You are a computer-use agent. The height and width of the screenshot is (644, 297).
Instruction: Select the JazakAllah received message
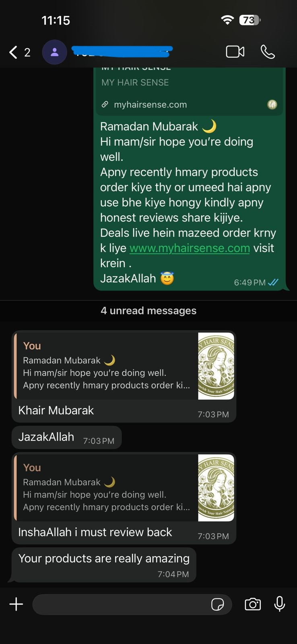(x=67, y=438)
